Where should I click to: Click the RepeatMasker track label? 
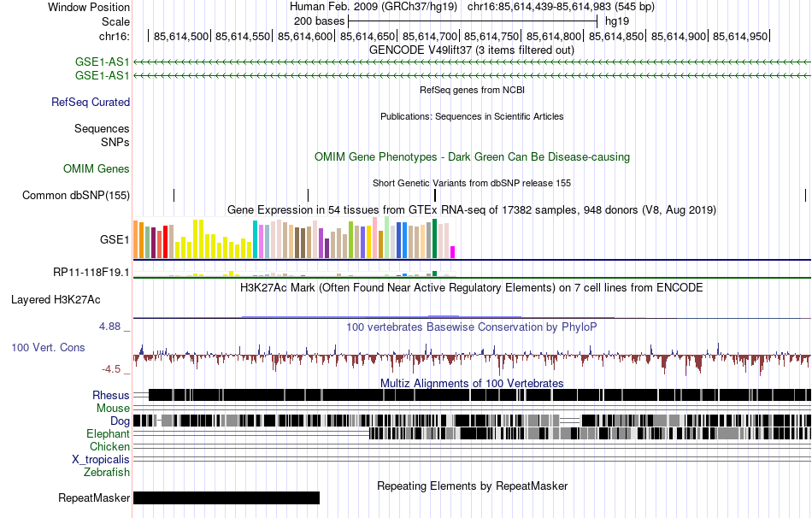(94, 497)
